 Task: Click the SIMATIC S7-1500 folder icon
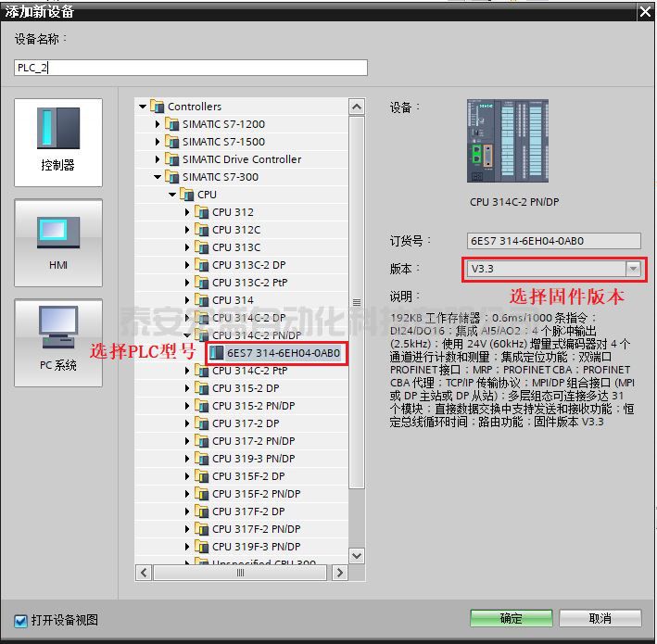tap(172, 142)
